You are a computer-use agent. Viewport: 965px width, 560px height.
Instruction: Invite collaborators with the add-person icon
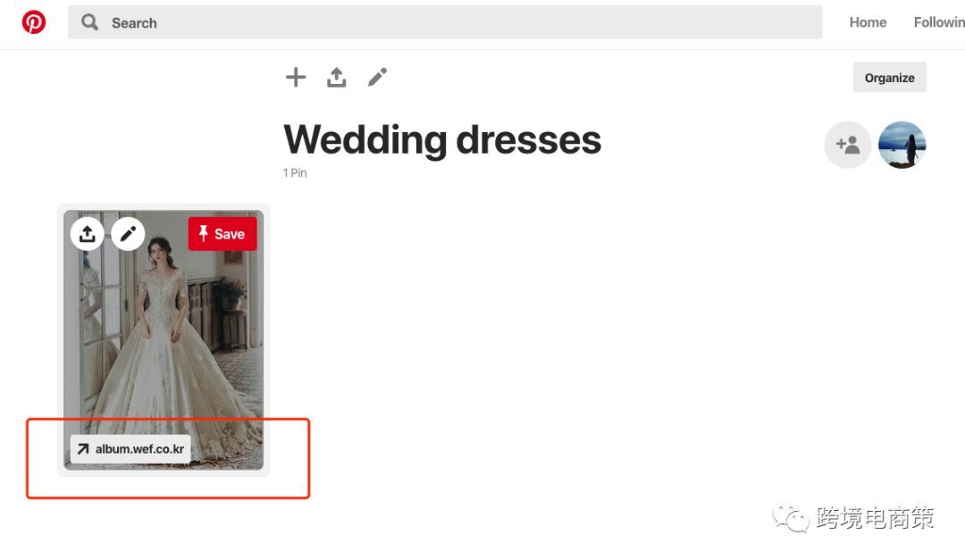click(x=847, y=145)
